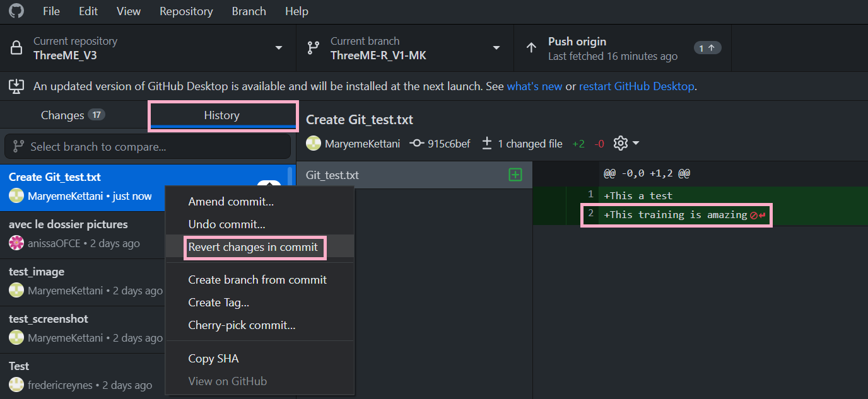Screen dimensions: 868x399
Task: Select the test_image commit
Action: pos(82,282)
